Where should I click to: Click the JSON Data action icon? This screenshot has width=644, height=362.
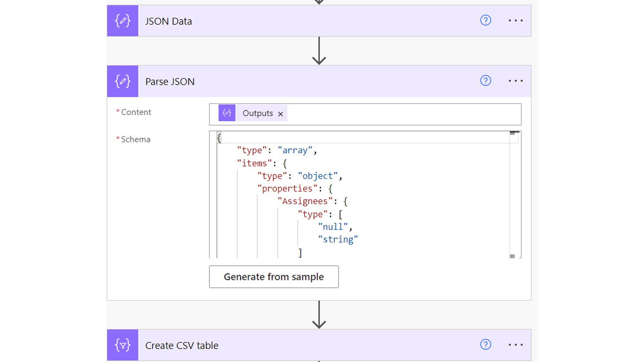click(x=122, y=21)
